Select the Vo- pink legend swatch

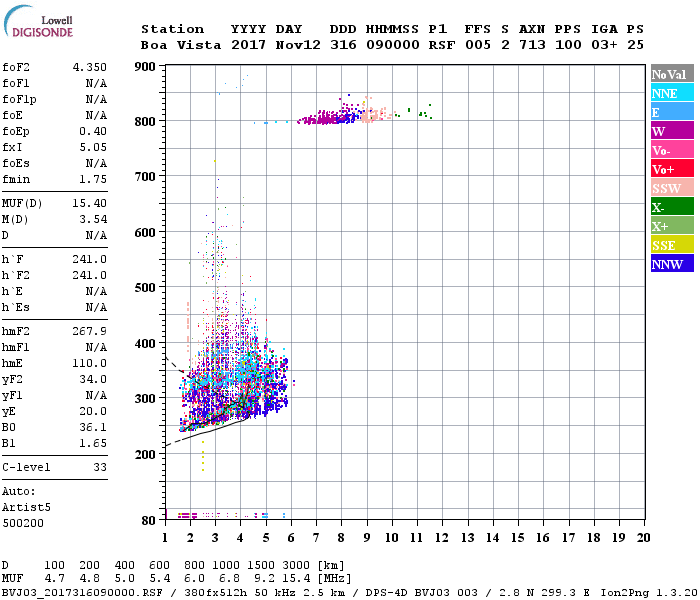click(x=672, y=150)
